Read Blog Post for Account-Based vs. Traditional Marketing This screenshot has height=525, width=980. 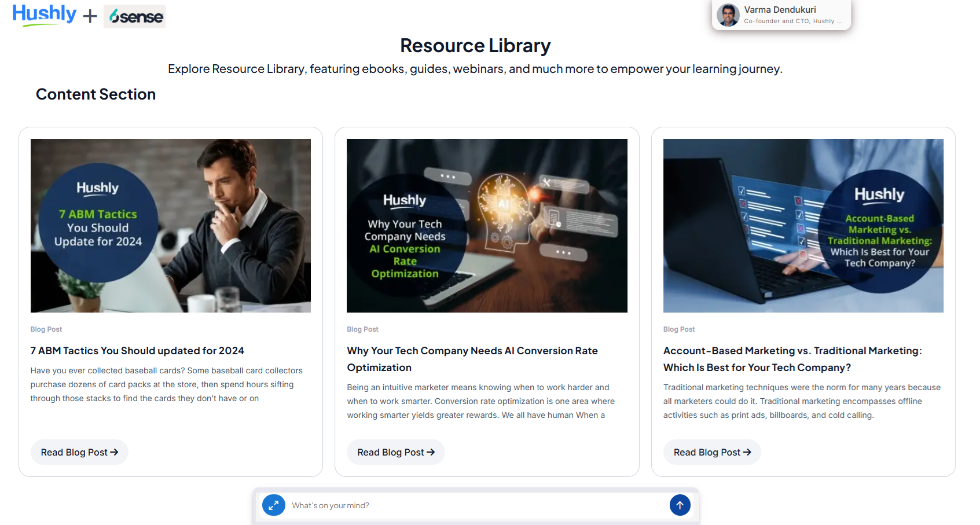pos(712,452)
